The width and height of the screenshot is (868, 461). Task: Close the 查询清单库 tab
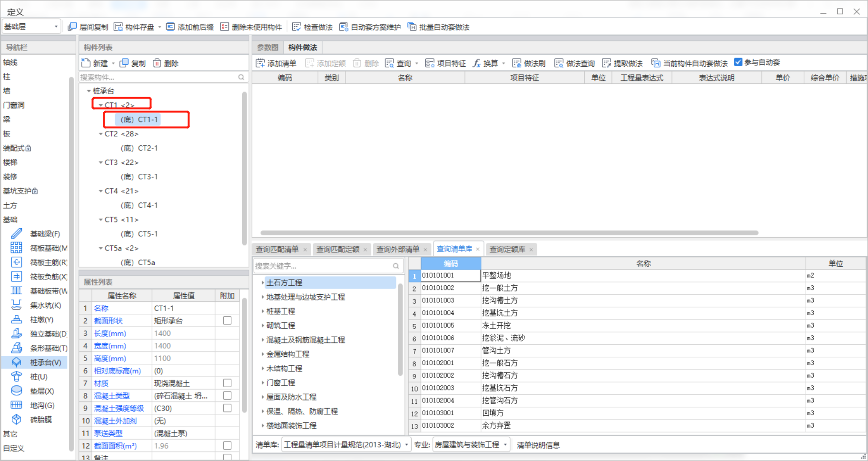(478, 249)
